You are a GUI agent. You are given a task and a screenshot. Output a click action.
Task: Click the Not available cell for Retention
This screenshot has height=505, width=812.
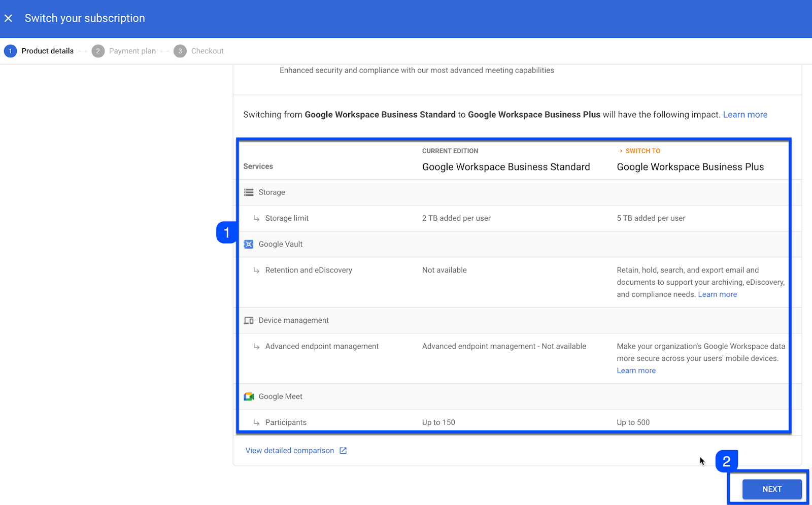point(444,270)
